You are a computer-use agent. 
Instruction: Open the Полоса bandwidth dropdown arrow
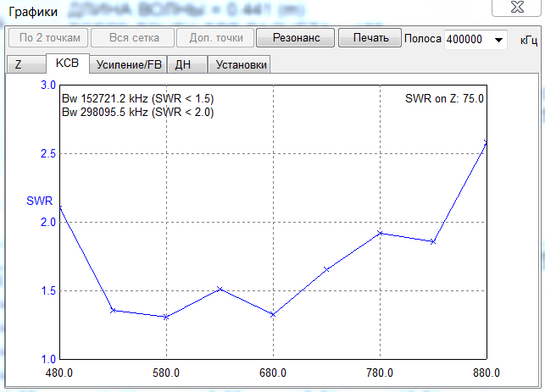click(498, 40)
